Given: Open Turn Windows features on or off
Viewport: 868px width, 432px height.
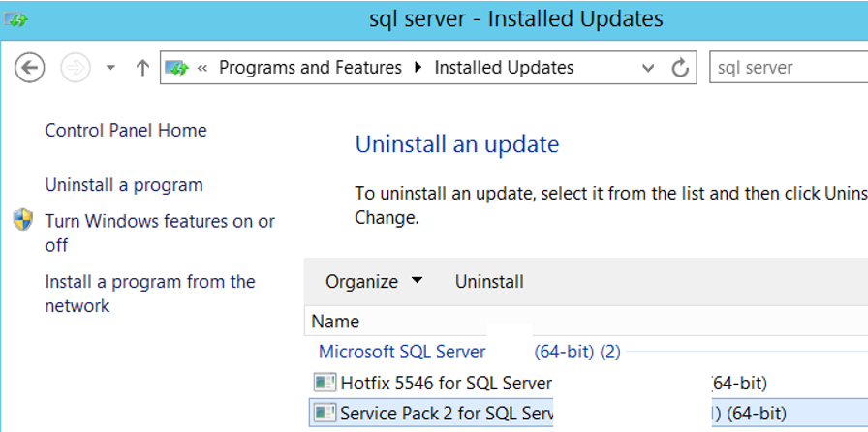Looking at the screenshot, I should [160, 232].
